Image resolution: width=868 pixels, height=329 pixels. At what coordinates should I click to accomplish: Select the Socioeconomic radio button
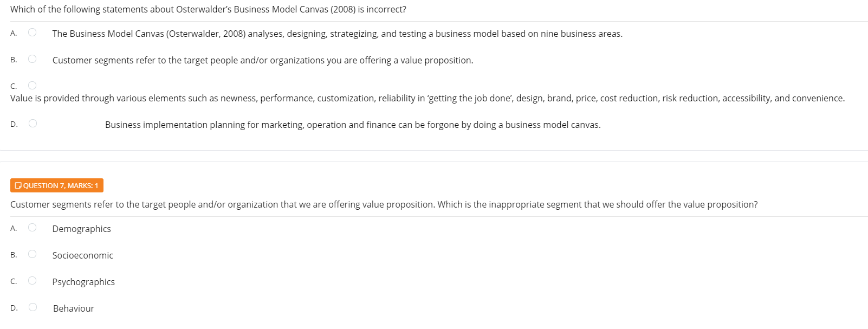pyautogui.click(x=33, y=254)
